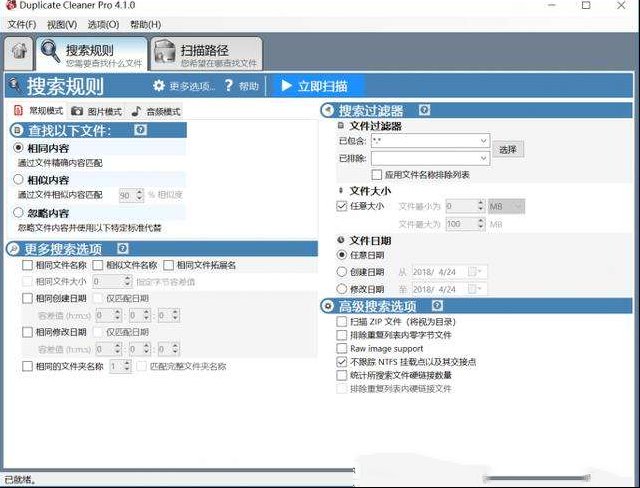The width and height of the screenshot is (640, 488).
Task: Enable the 相同创建日期 checkbox
Action: point(27,298)
